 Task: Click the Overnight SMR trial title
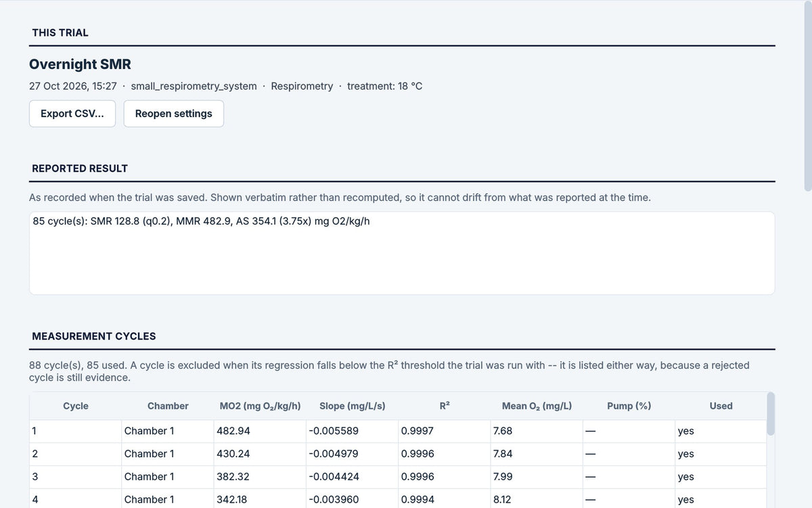(x=80, y=64)
